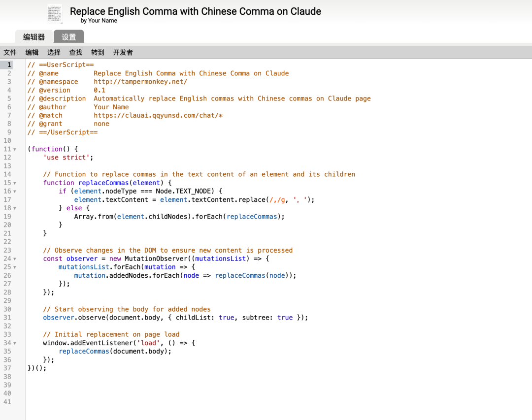The width and height of the screenshot is (532, 420).
Task: Open the 选择 menu
Action: tap(54, 52)
